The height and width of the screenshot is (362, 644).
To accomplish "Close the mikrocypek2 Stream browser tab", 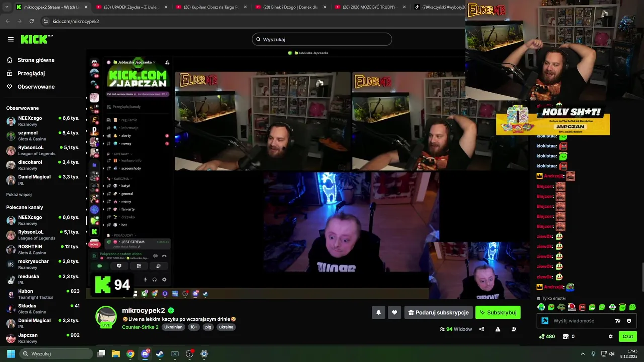I will (x=86, y=7).
